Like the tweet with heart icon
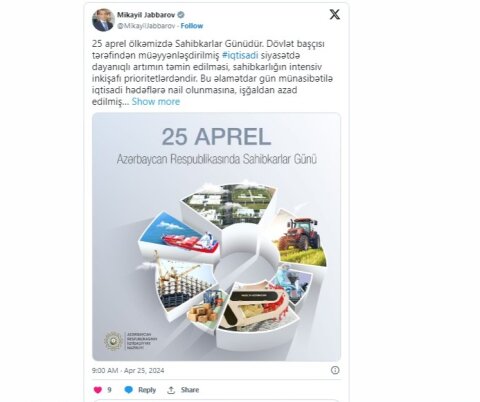 (x=98, y=390)
